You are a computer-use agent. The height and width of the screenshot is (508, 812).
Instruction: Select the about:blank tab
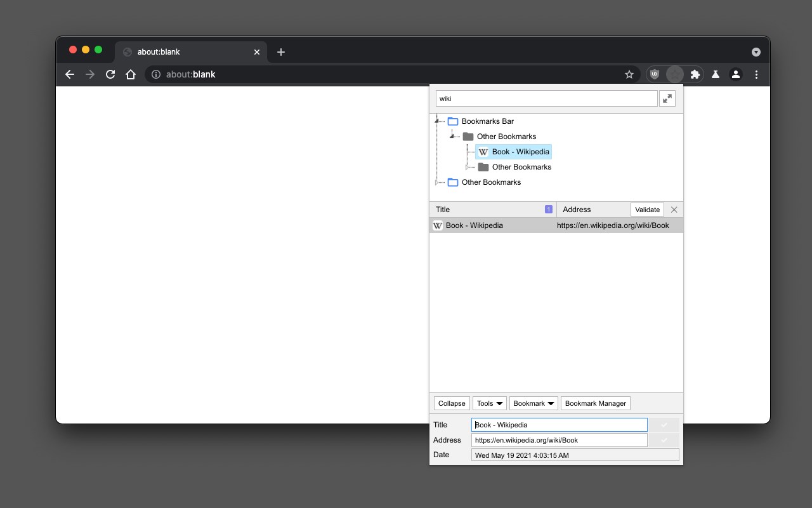(191, 52)
